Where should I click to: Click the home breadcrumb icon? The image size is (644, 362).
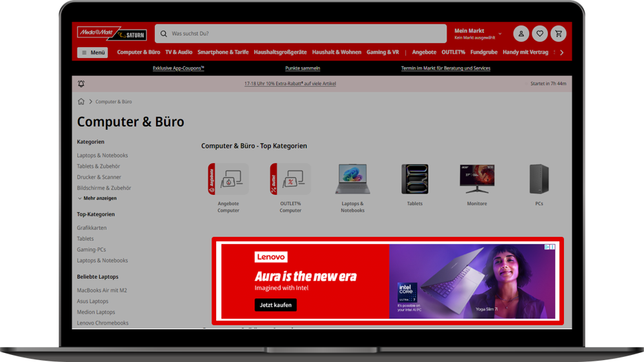81,101
